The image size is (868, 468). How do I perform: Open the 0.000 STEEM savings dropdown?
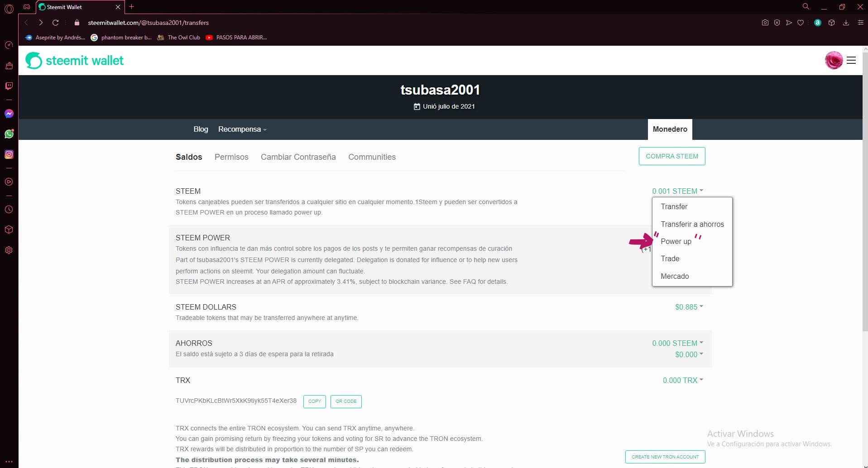[x=677, y=343]
